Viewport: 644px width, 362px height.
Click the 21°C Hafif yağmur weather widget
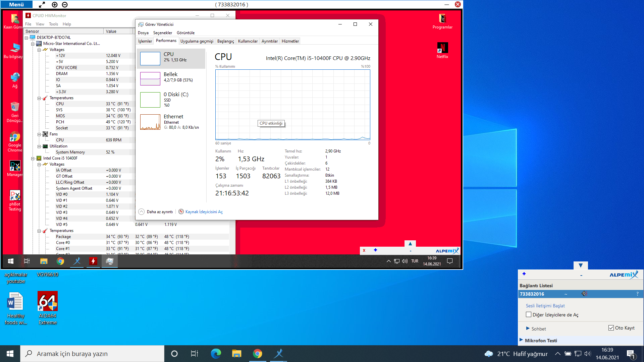pos(516,354)
